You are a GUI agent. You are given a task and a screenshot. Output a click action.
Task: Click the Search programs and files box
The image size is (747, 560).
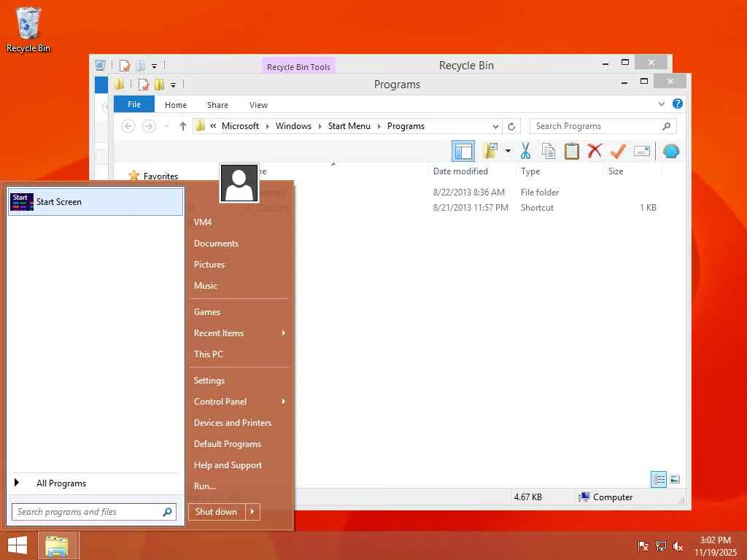pyautogui.click(x=94, y=512)
